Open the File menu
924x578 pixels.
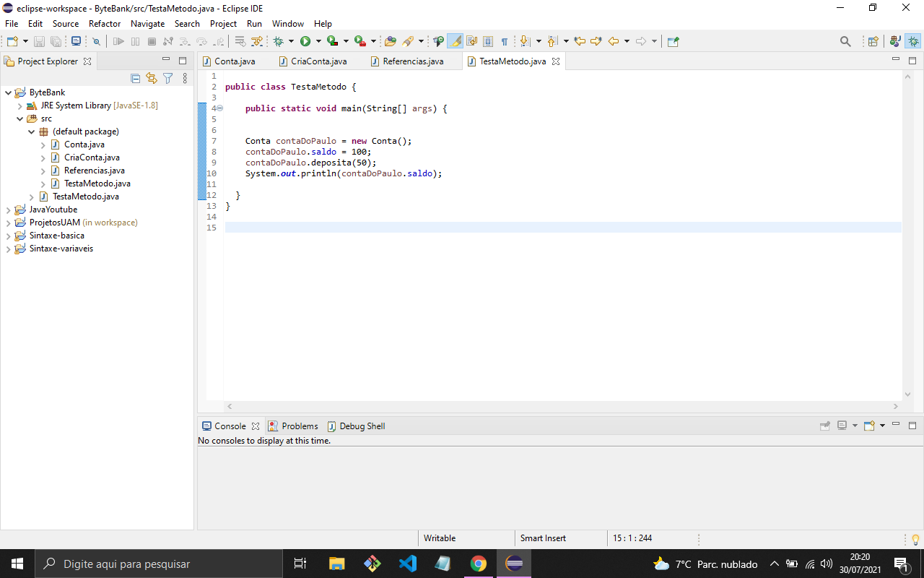[x=12, y=24]
